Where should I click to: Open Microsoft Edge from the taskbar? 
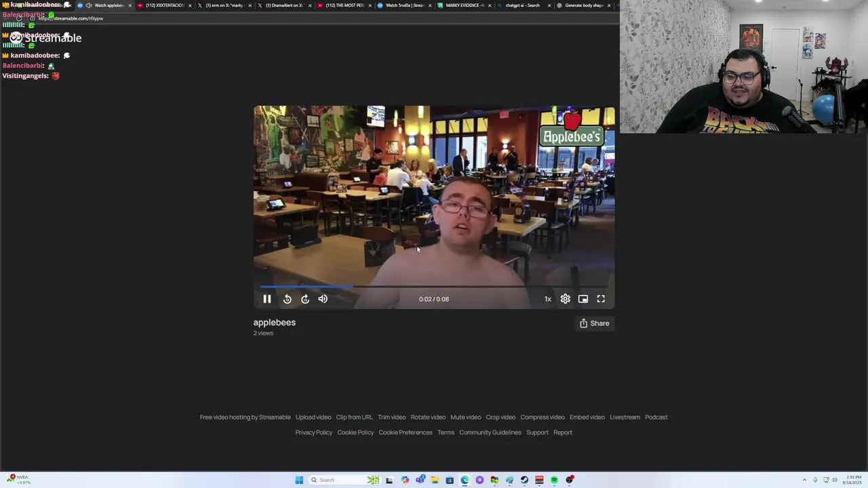point(465,480)
